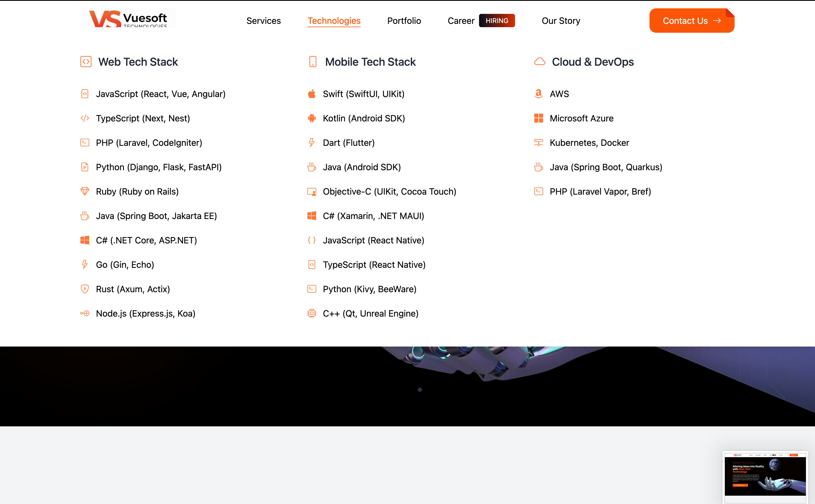Click the Android icon next to Kotlin
Image resolution: width=815 pixels, height=504 pixels.
pyautogui.click(x=312, y=118)
